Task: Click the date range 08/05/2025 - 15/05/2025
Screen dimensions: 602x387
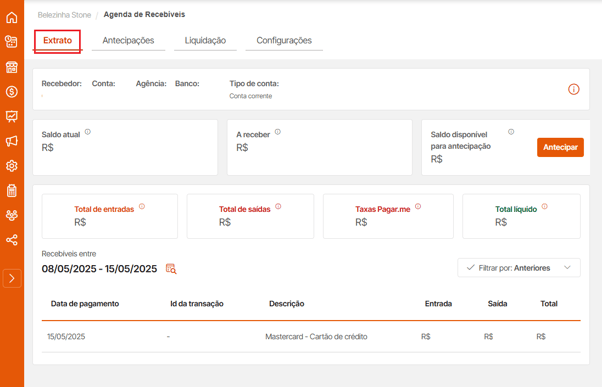Action: (x=99, y=269)
